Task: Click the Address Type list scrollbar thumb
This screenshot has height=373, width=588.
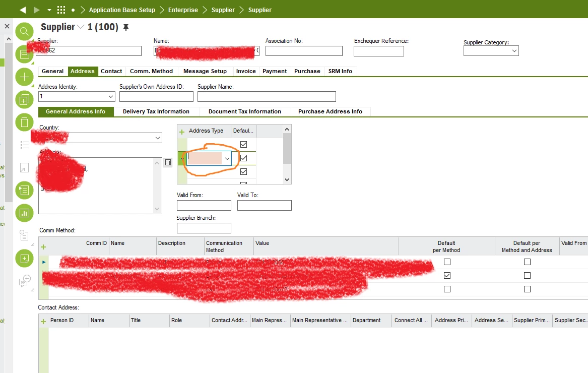Action: (x=287, y=149)
